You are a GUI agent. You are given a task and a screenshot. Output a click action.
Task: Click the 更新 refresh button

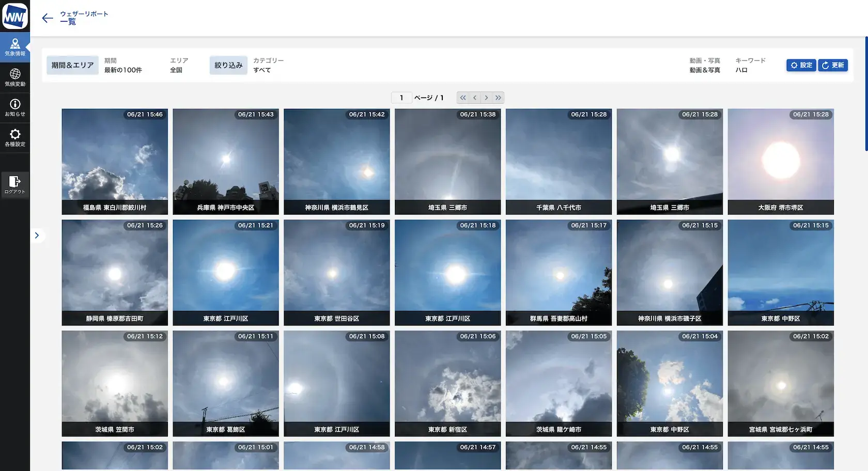[833, 65]
